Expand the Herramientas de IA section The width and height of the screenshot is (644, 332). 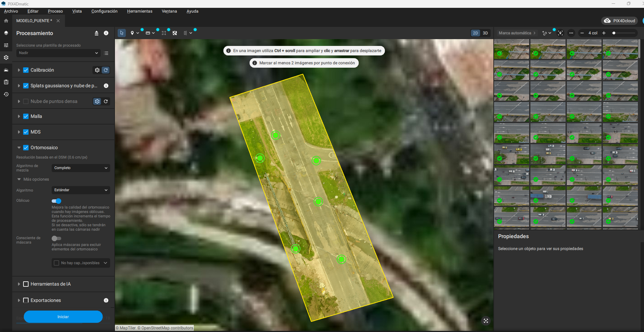pyautogui.click(x=19, y=284)
